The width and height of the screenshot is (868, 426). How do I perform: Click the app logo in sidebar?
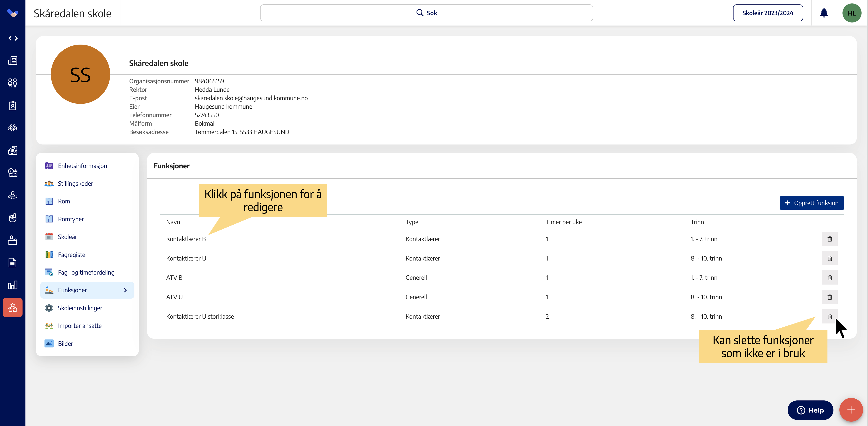click(13, 13)
